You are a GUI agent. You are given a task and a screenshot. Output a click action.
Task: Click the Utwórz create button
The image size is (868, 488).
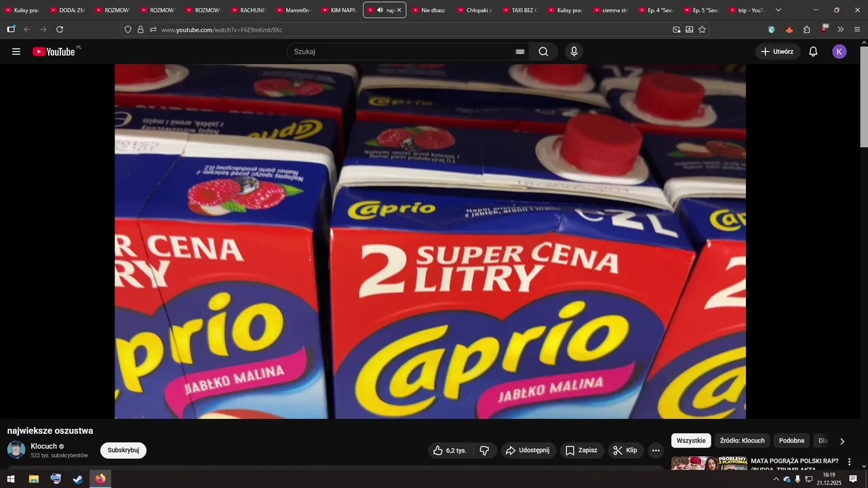click(778, 52)
